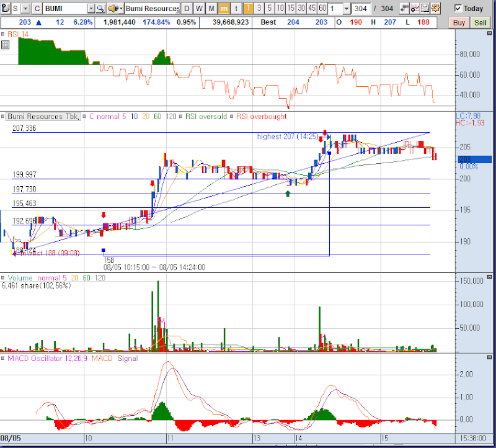Close the RSI panel with X icon
This screenshot has height=448, width=496.
(x=489, y=34)
